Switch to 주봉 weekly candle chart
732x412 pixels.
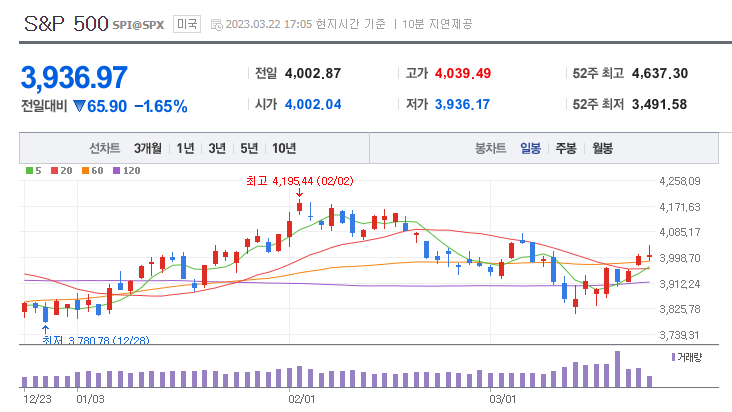coord(566,148)
